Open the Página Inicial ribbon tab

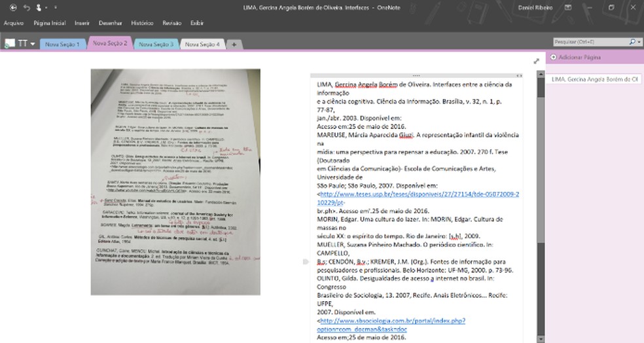click(50, 23)
